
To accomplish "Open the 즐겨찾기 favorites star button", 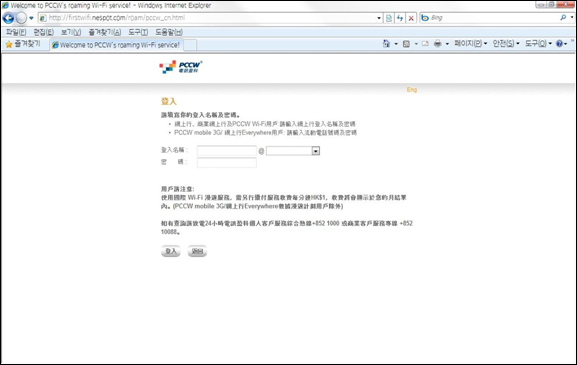I will (23, 44).
